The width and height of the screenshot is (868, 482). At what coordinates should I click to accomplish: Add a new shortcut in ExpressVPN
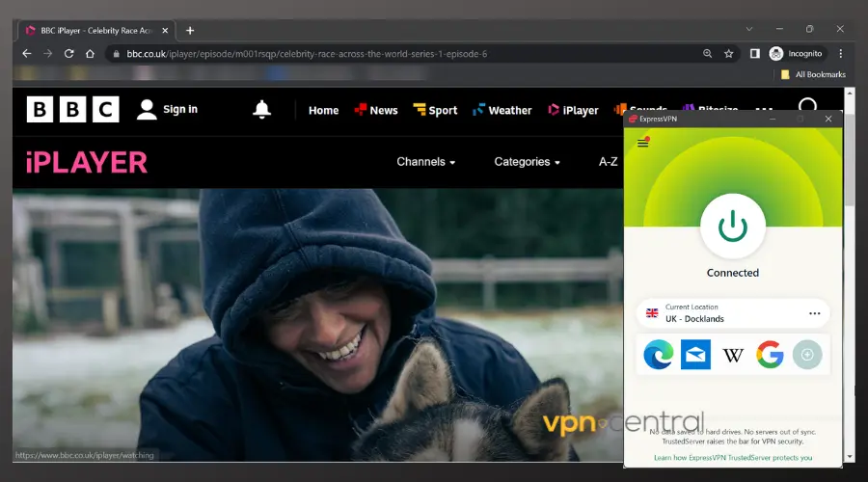point(807,355)
